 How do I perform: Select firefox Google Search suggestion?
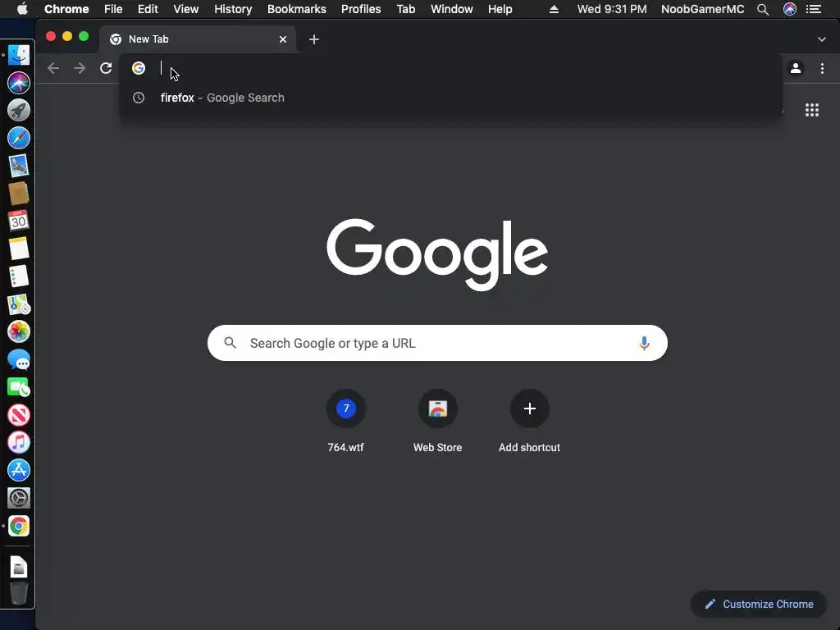[x=450, y=98]
